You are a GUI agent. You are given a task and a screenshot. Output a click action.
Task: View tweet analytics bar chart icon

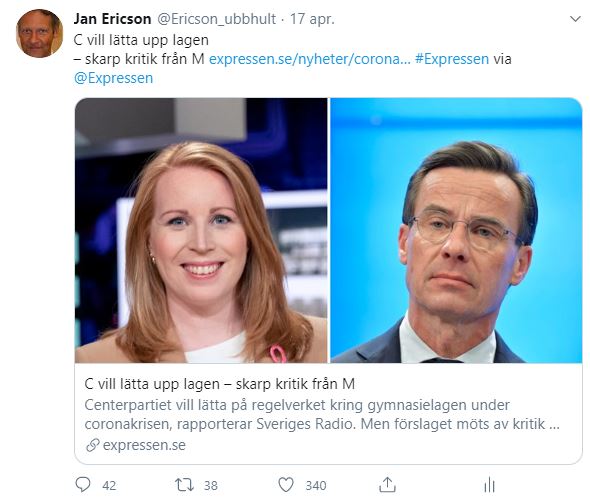point(489,485)
